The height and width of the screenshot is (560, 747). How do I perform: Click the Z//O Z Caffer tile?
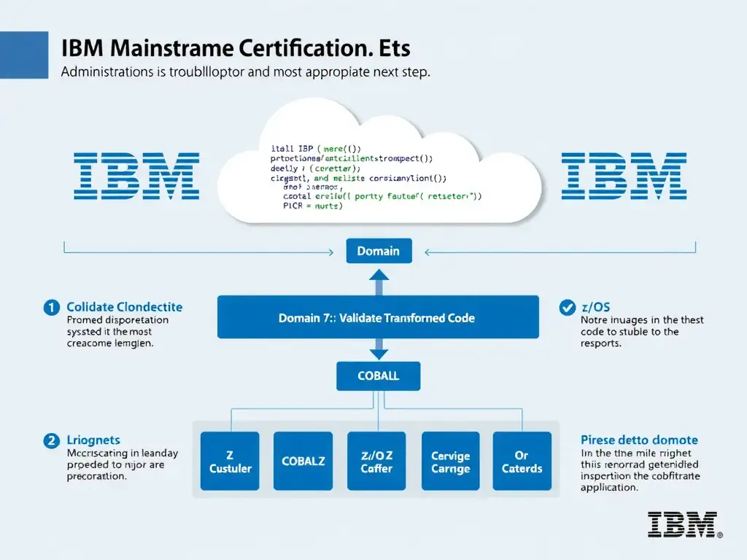376,461
